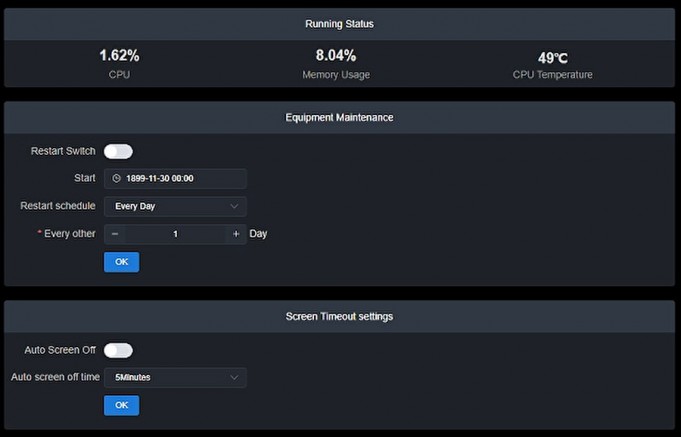The height and width of the screenshot is (437, 681).
Task: Toggle the Restart Switch
Action: point(118,151)
